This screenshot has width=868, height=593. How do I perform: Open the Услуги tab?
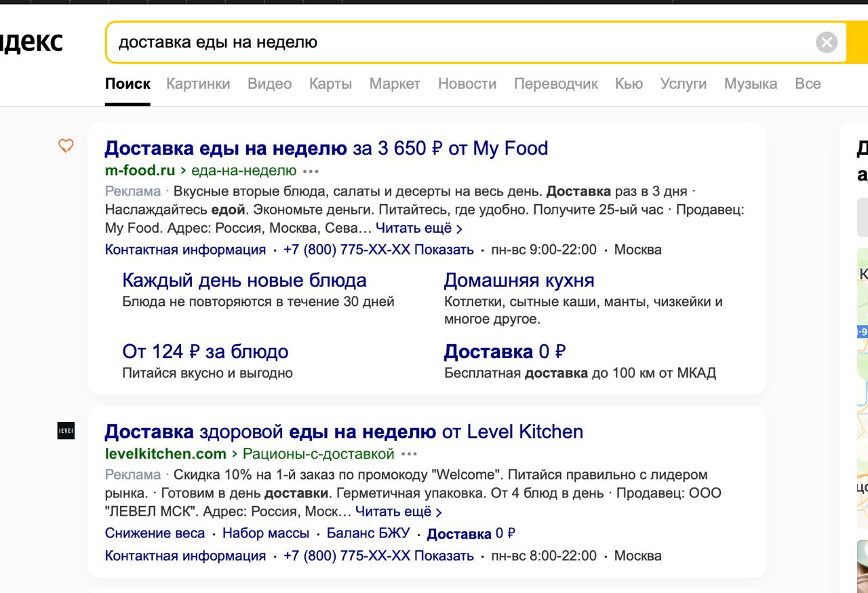coord(684,84)
